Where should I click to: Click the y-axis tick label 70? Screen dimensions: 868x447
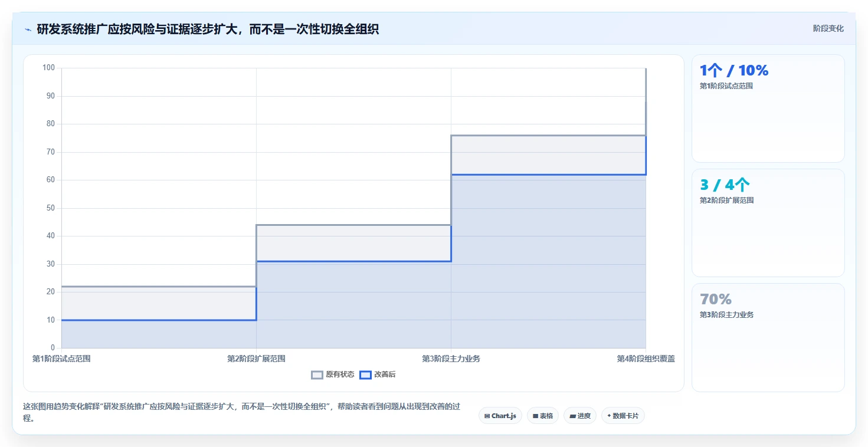[x=50, y=152]
